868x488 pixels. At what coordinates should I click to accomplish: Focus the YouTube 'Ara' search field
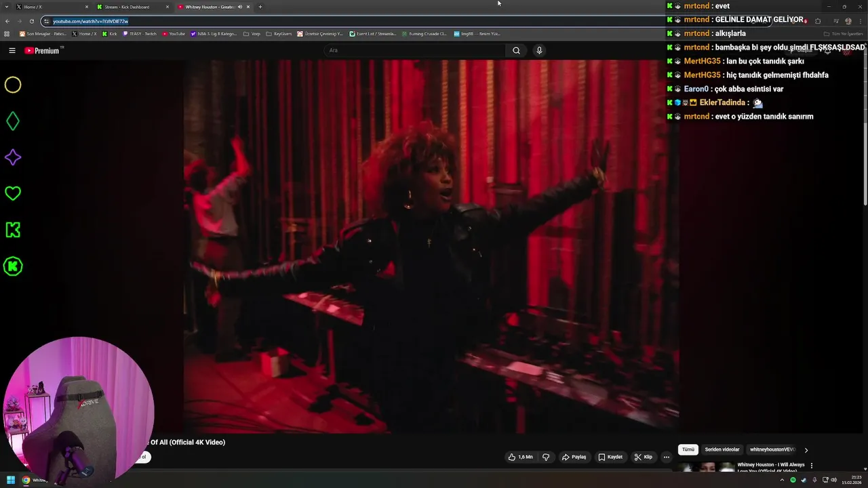(x=415, y=50)
